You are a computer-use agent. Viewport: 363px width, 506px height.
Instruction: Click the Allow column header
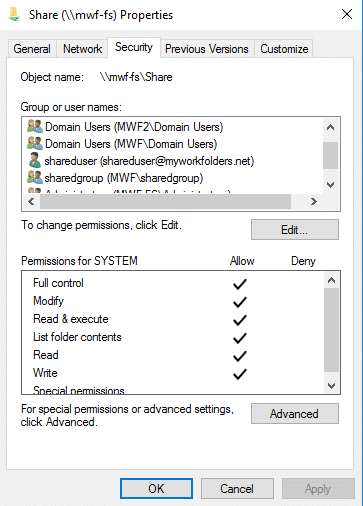pyautogui.click(x=242, y=261)
